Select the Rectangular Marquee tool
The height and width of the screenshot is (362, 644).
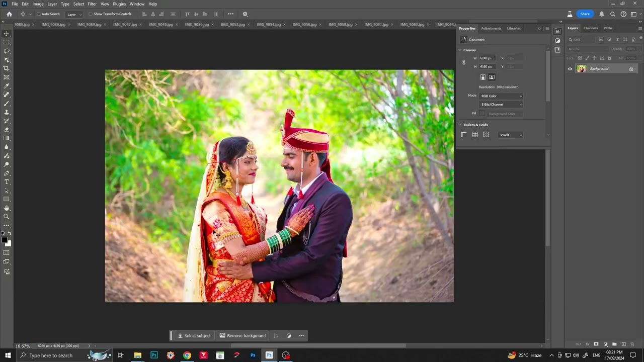pyautogui.click(x=7, y=42)
